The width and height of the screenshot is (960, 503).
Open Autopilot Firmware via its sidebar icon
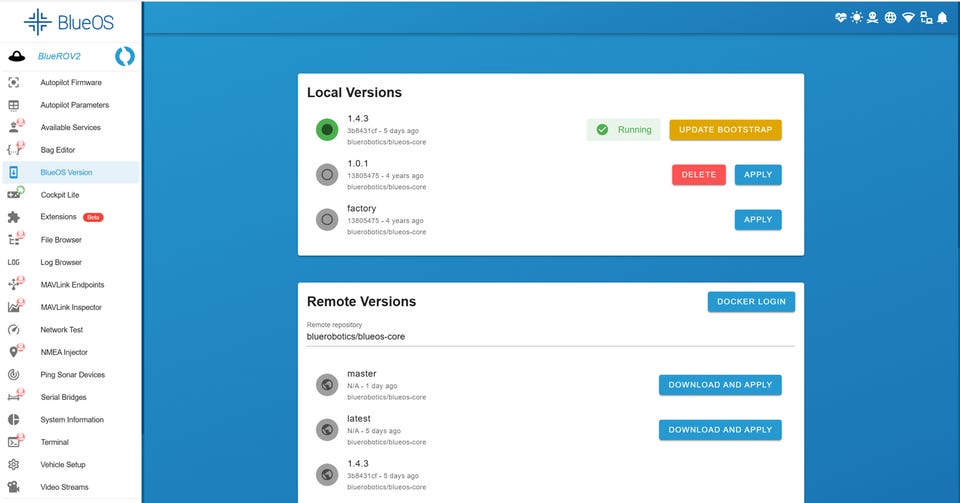[13, 83]
